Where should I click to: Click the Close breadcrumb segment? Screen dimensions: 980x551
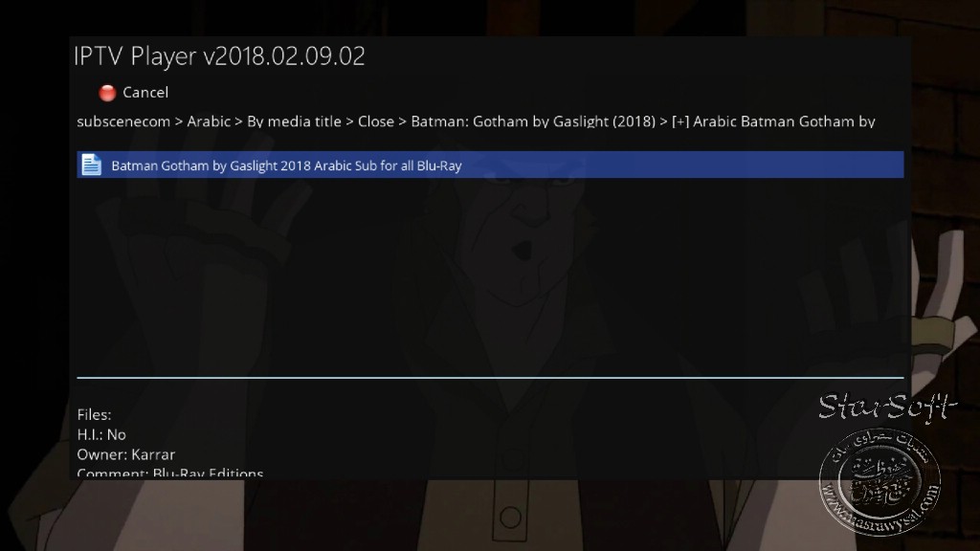pos(375,121)
